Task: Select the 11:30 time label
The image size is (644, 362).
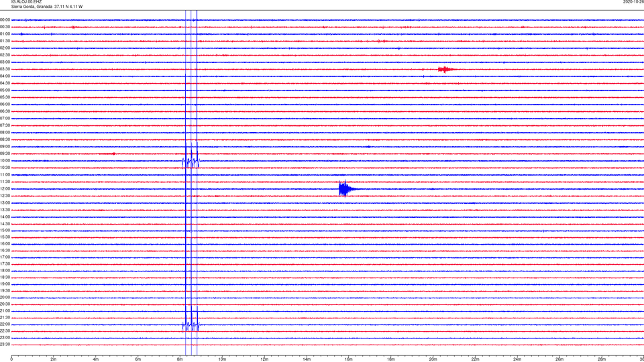Action: point(5,182)
